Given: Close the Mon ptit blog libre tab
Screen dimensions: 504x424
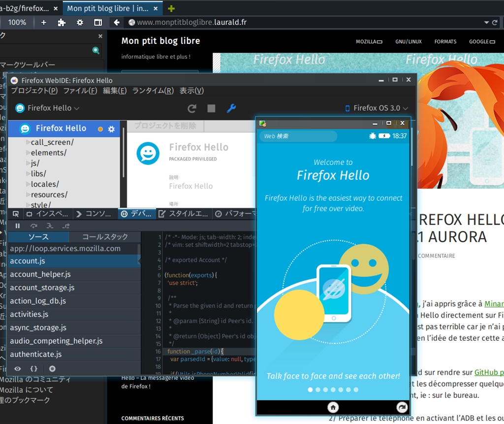Looking at the screenshot, I should (x=156, y=9).
